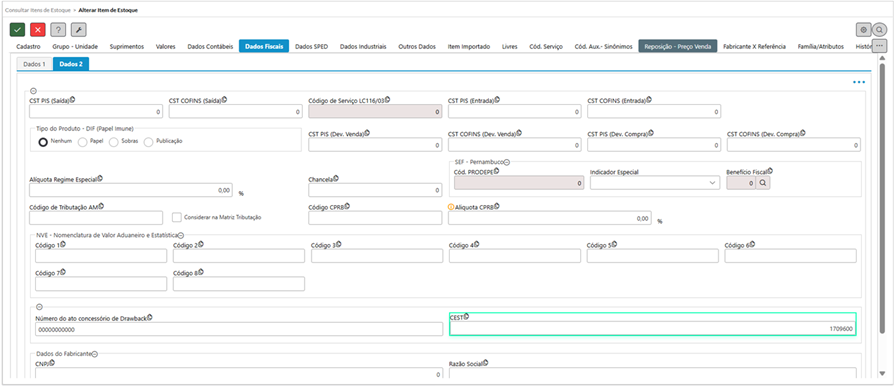Show more tabs via the ellipsis button
Image resolution: width=895 pixels, height=386 pixels.
pos(879,46)
